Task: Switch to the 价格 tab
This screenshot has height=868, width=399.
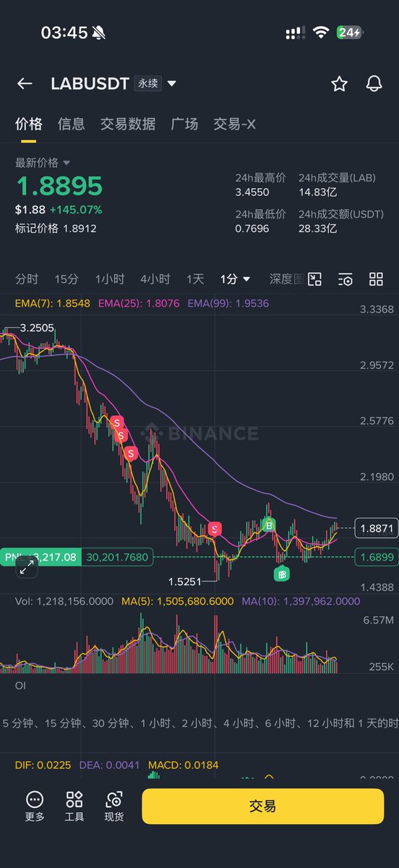Action: point(29,124)
